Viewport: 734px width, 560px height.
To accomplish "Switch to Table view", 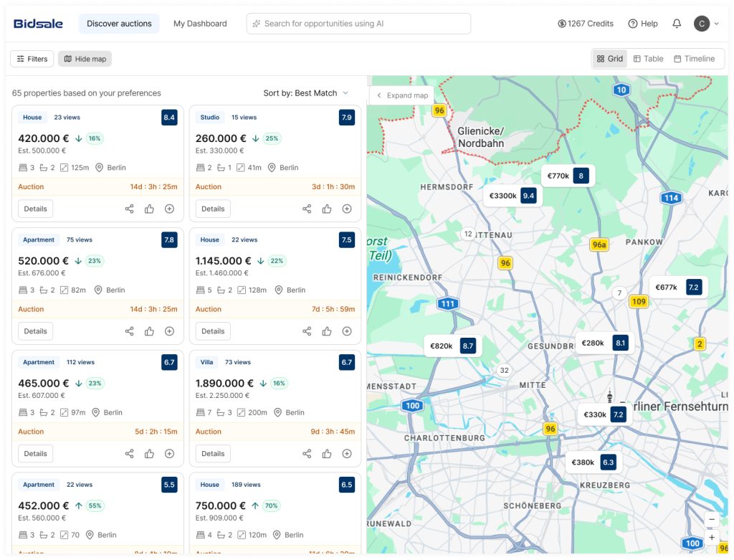I will click(648, 59).
